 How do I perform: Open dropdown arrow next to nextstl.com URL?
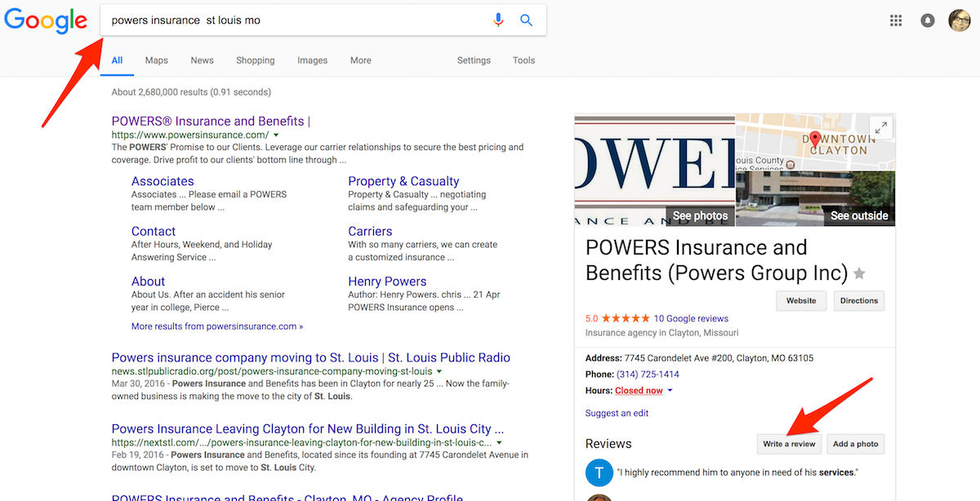[x=499, y=442]
